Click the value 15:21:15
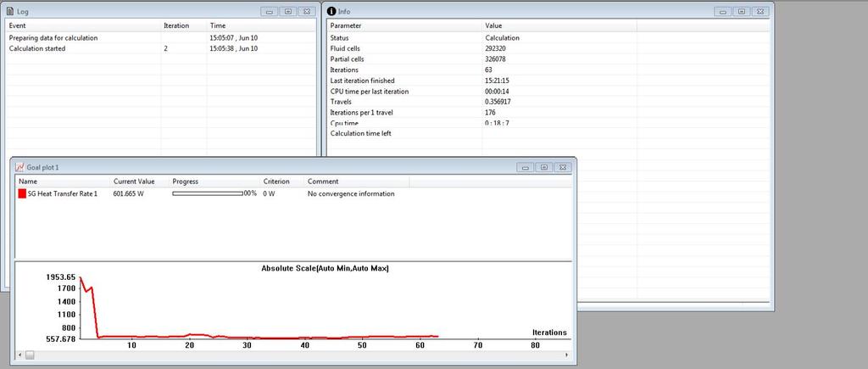This screenshot has width=868, height=369. click(x=497, y=81)
